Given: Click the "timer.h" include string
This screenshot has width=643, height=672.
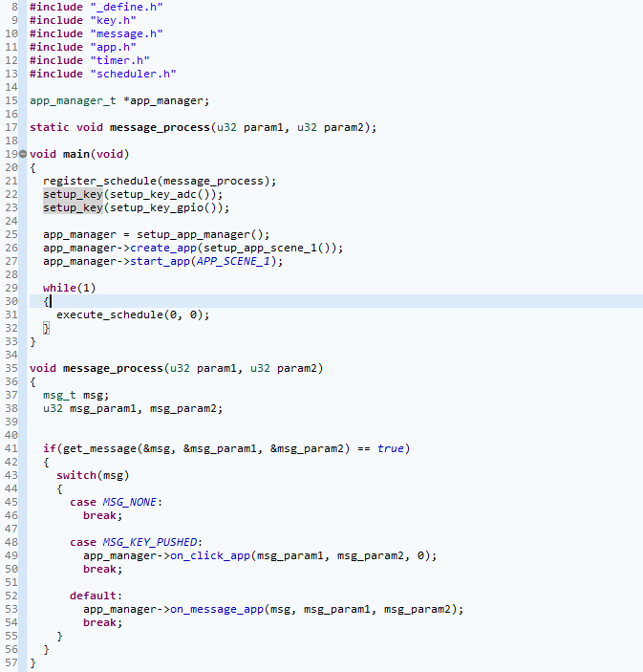Looking at the screenshot, I should pyautogui.click(x=120, y=60).
